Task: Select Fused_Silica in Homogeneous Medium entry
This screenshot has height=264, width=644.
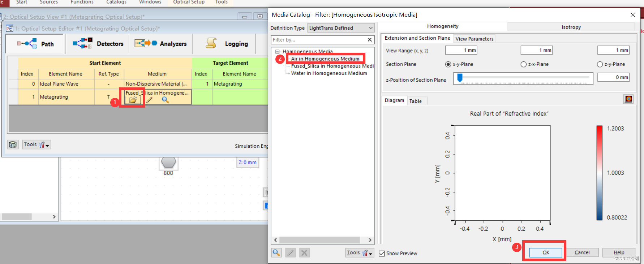Action: [332, 66]
